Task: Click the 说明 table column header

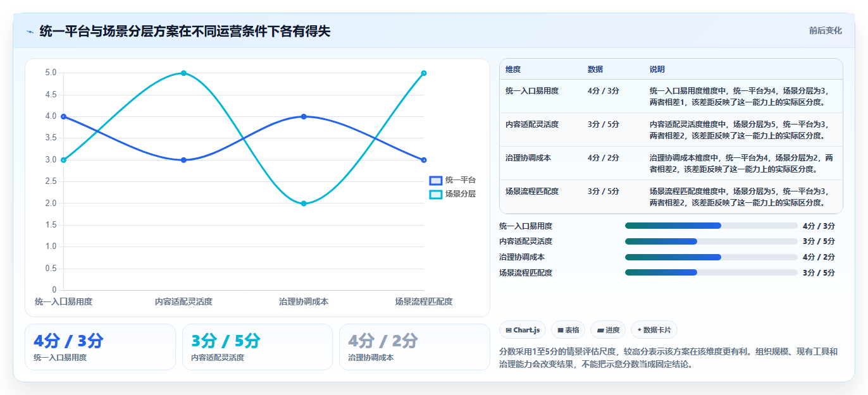Action: 657,70
